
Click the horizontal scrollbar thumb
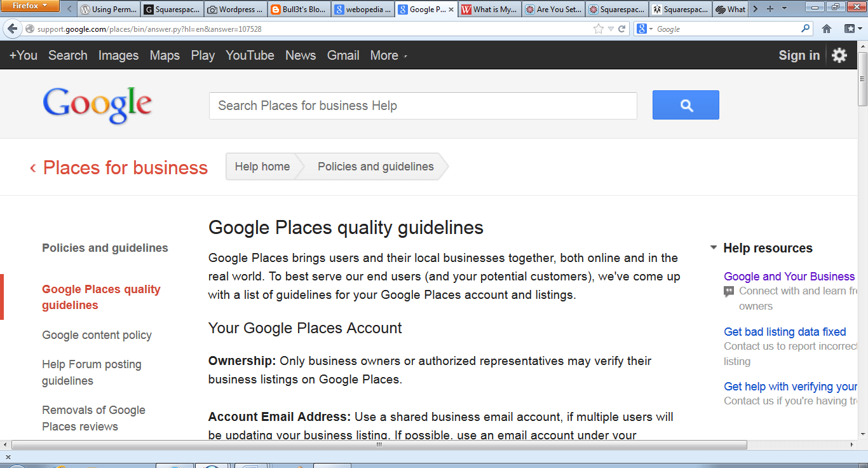[379, 445]
